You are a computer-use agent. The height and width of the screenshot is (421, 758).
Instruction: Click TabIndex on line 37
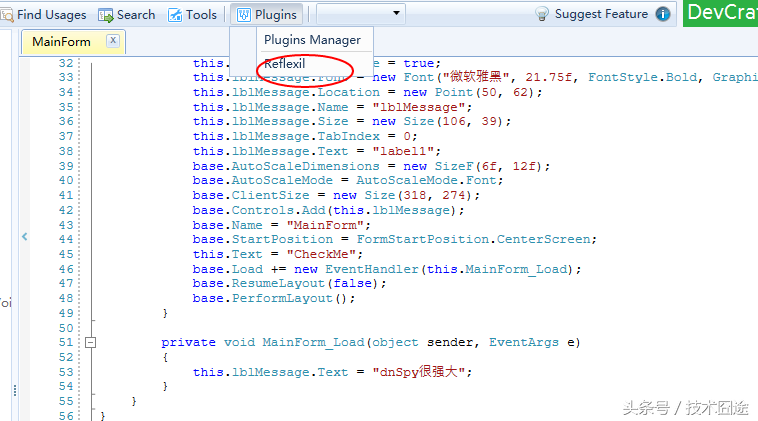click(x=349, y=137)
